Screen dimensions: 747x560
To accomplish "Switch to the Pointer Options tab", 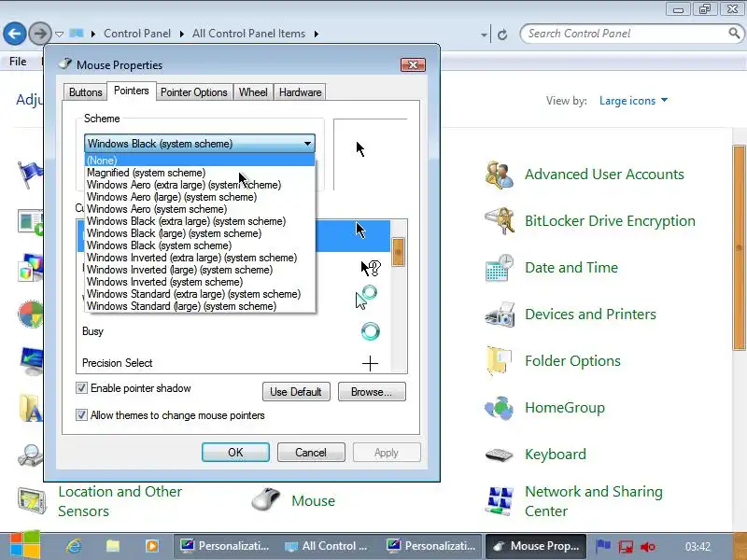I will (194, 92).
